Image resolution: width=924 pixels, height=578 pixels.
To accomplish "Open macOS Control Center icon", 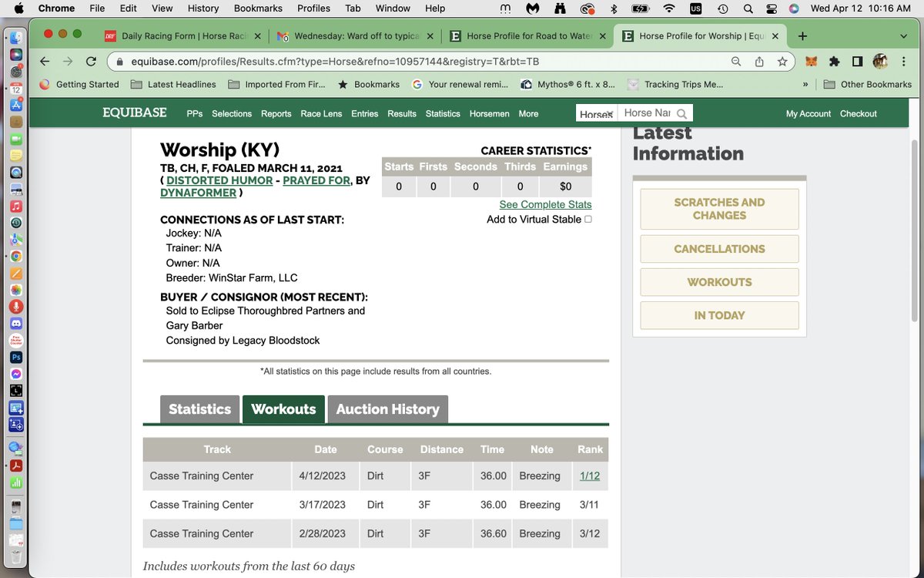I will point(772,8).
